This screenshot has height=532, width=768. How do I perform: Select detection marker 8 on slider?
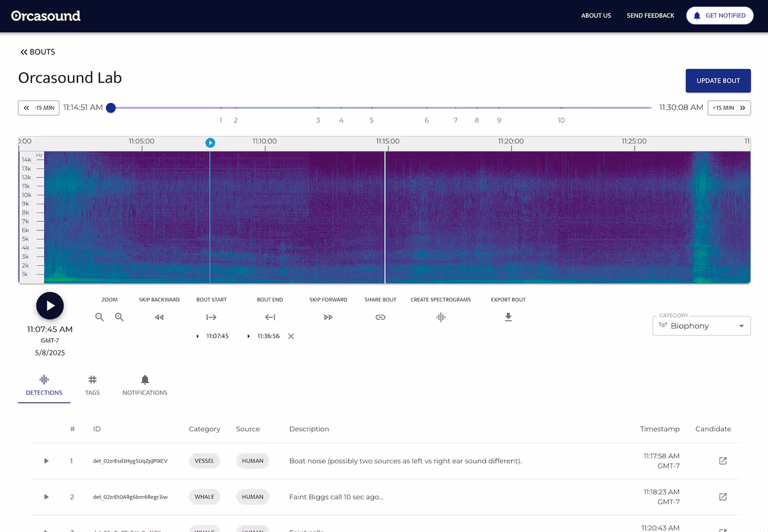pos(476,120)
